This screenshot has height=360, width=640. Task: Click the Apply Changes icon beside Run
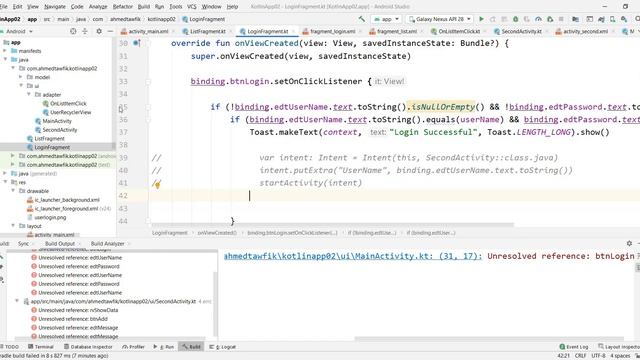click(x=493, y=19)
